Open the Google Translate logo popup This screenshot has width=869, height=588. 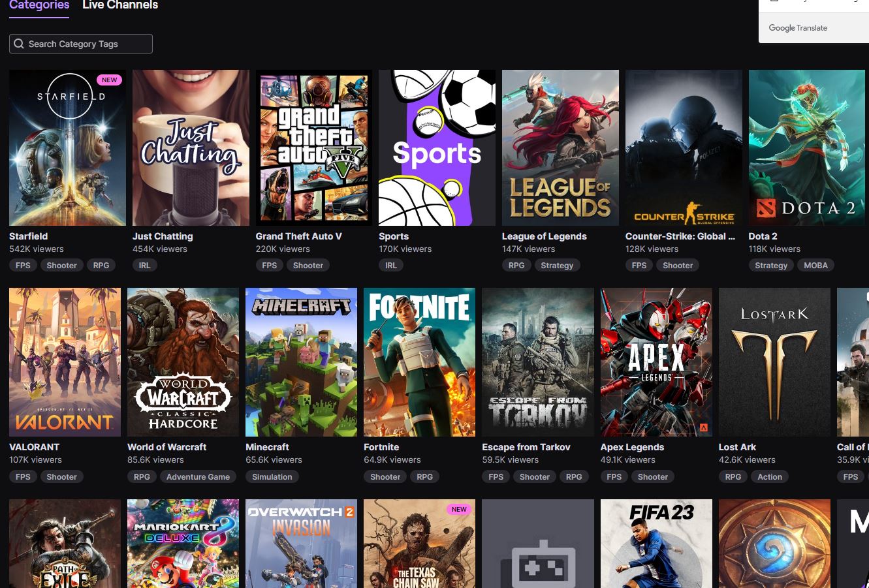pyautogui.click(x=798, y=28)
